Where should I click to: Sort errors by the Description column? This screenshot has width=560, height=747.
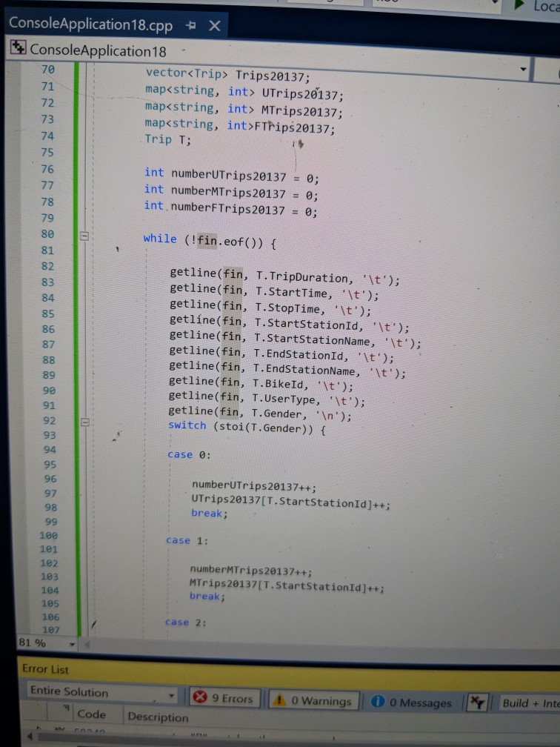158,717
